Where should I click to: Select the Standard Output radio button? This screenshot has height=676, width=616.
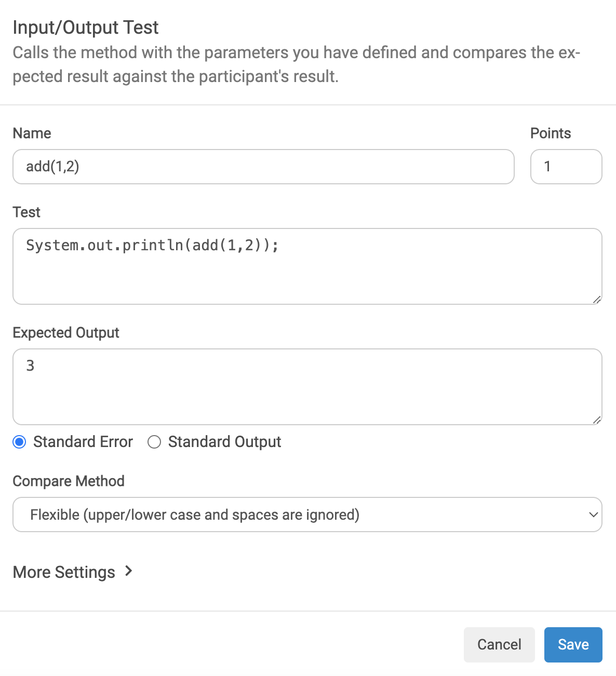pyautogui.click(x=154, y=442)
